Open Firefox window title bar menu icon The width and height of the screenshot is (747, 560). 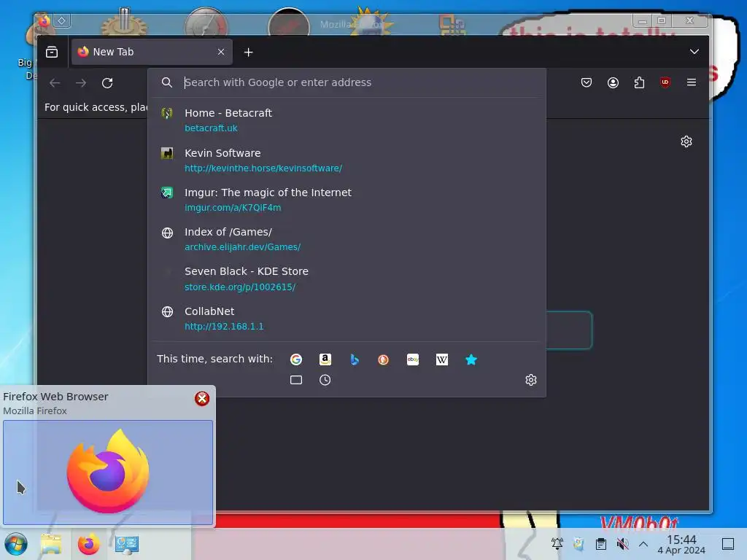coord(44,21)
